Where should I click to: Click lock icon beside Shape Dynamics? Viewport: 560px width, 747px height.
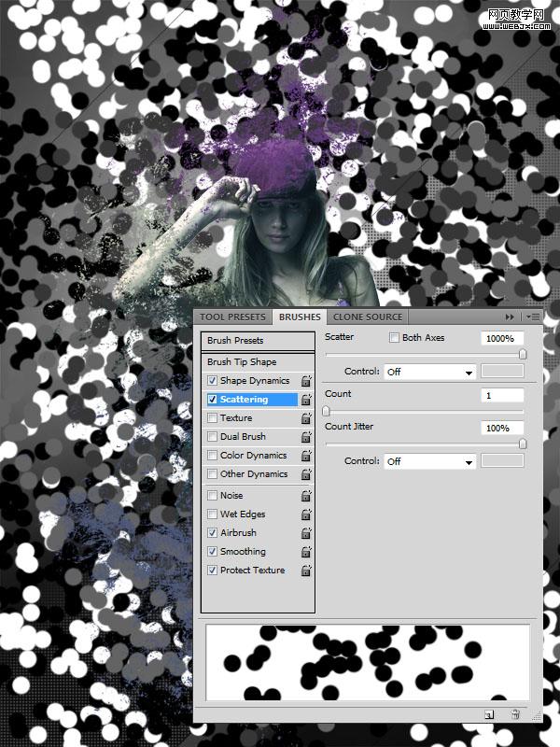coord(306,381)
